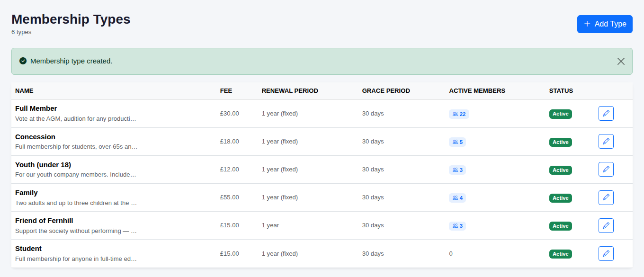
Task: Edit the Friend of Fernhill membership type
Action: click(606, 225)
